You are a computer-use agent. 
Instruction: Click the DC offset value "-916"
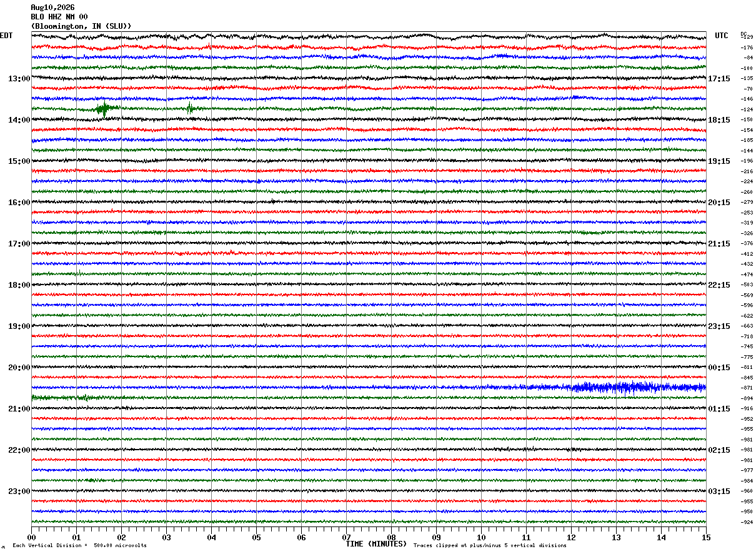point(747,409)
